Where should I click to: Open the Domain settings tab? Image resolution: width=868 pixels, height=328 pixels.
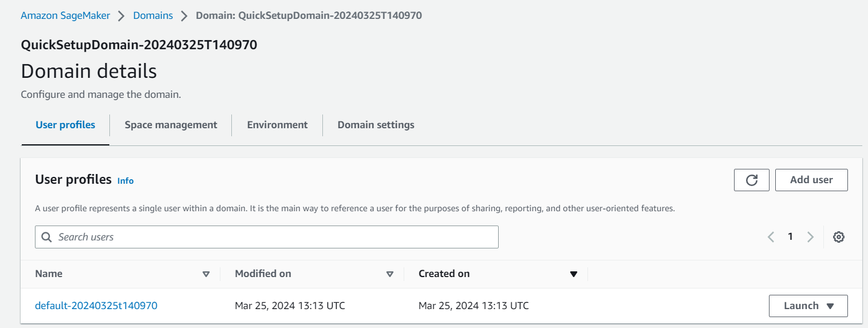[x=376, y=125]
